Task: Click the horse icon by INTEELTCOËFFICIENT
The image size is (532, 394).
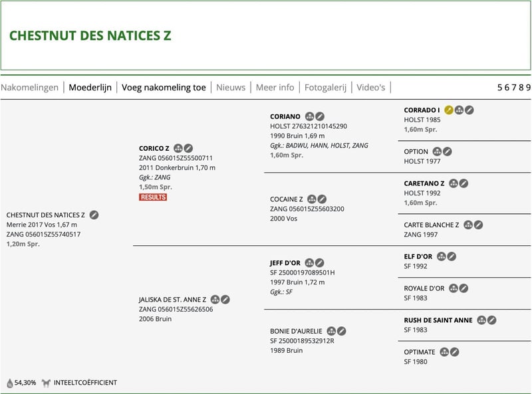Action: [x=46, y=383]
